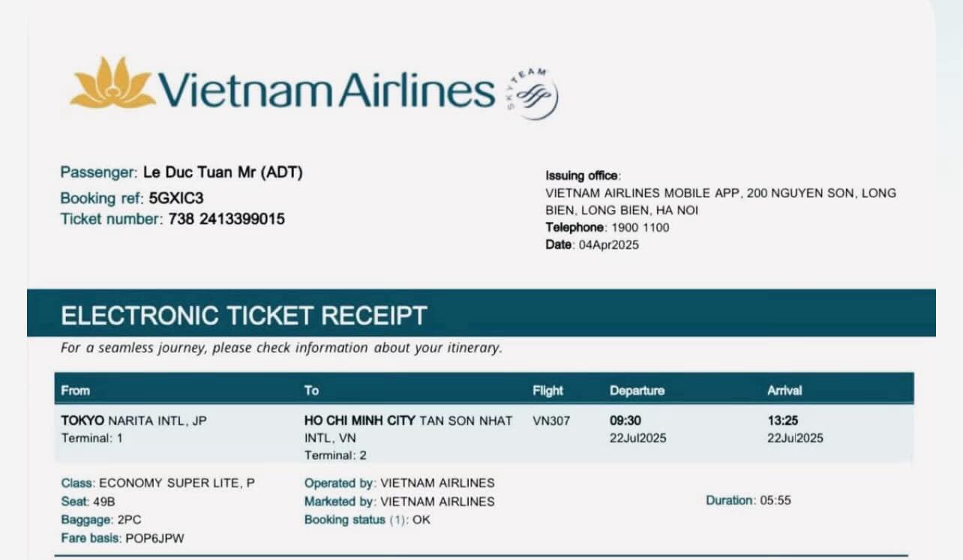Click the golden lotus logo

(x=112, y=83)
